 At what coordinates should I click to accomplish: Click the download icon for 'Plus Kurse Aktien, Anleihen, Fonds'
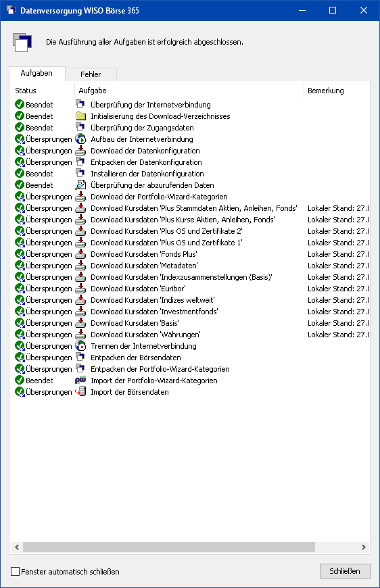80,220
